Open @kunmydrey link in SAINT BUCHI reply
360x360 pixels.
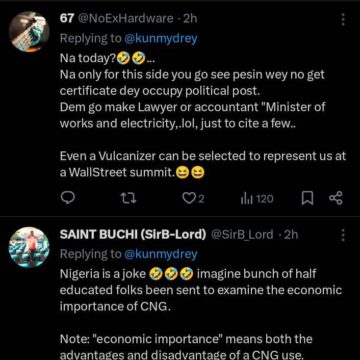pyautogui.click(x=161, y=254)
